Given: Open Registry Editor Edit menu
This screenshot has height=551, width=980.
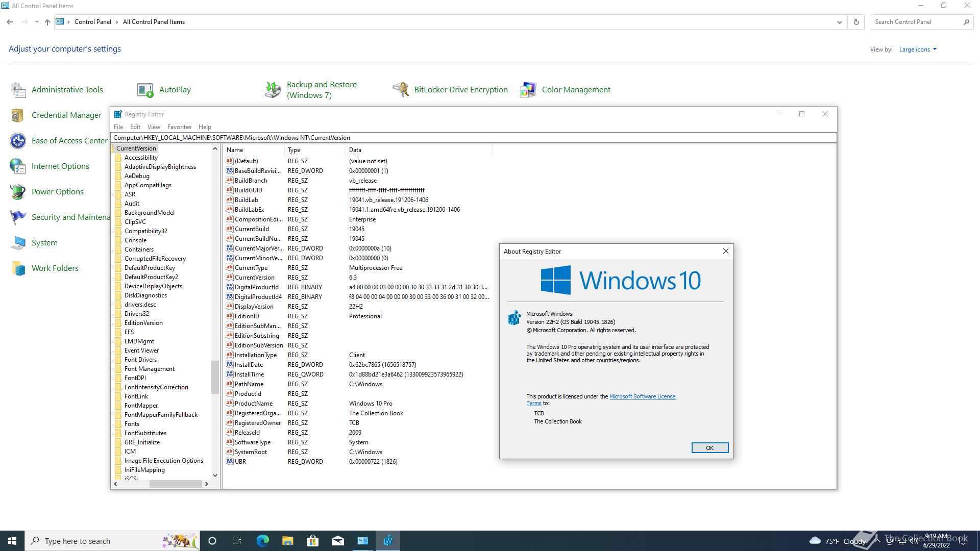Looking at the screenshot, I should click(135, 127).
